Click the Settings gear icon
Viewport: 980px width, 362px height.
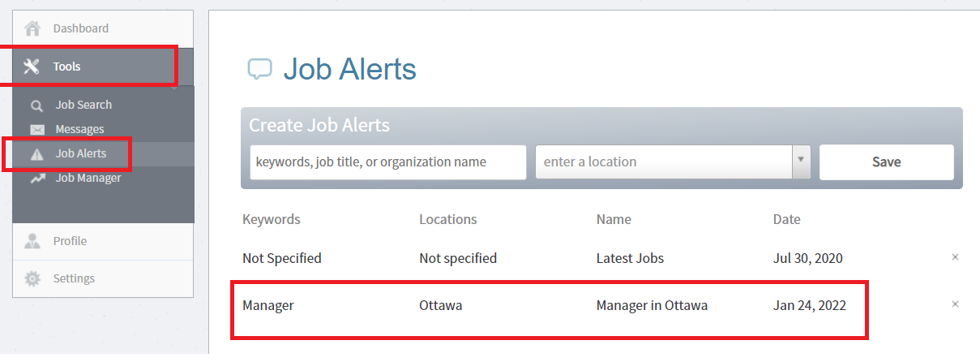pos(32,278)
